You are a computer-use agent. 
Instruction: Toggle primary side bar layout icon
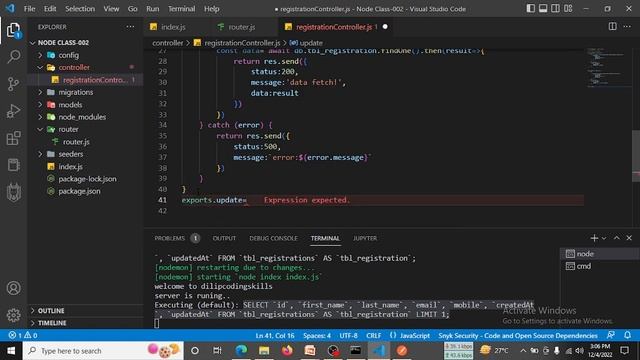click(530, 9)
